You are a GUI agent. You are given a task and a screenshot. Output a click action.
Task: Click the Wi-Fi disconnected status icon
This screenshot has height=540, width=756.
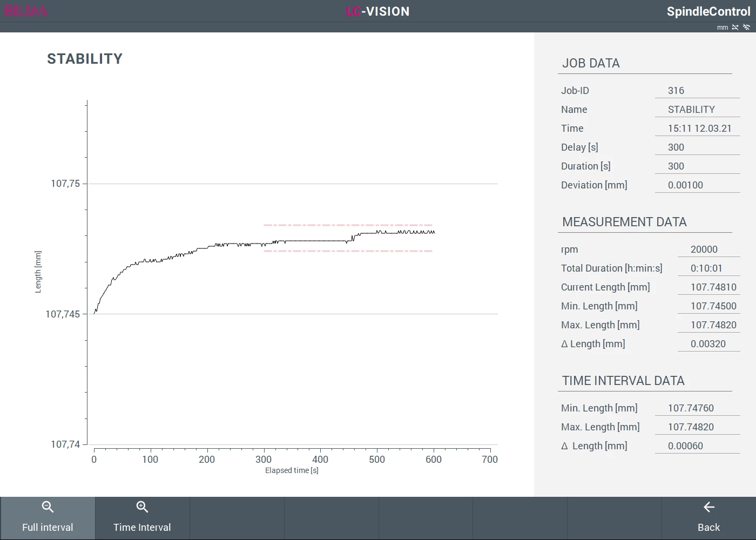point(746,27)
